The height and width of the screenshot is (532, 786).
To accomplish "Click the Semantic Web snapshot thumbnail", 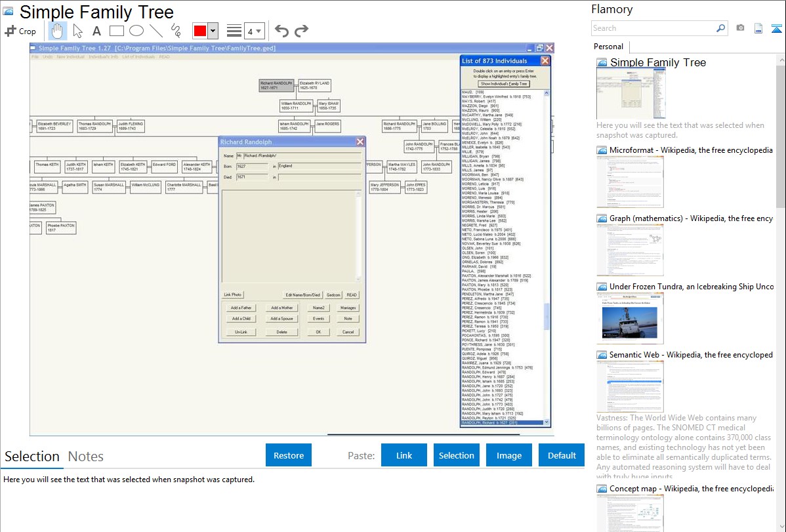I will click(x=630, y=386).
